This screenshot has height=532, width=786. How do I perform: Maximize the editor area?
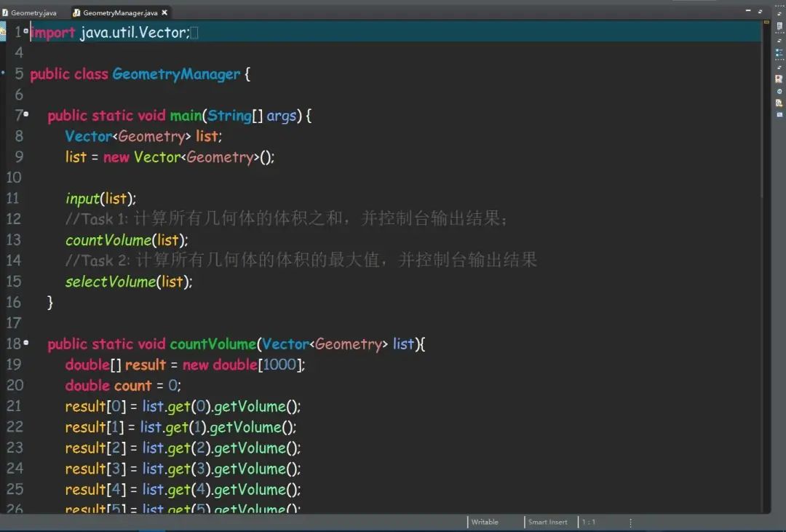pyautogui.click(x=760, y=10)
